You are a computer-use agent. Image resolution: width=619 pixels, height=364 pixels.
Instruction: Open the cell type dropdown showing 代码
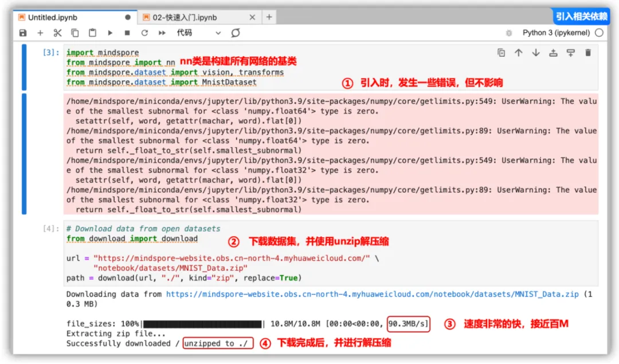(198, 33)
